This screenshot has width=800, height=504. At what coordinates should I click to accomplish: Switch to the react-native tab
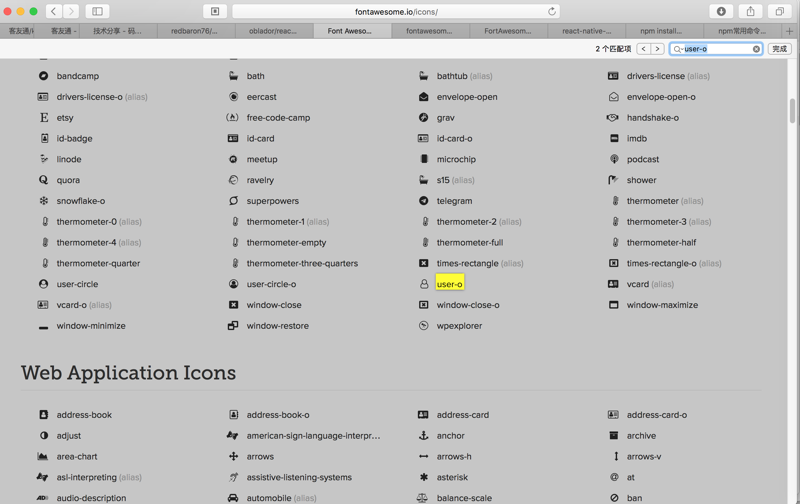pyautogui.click(x=587, y=31)
